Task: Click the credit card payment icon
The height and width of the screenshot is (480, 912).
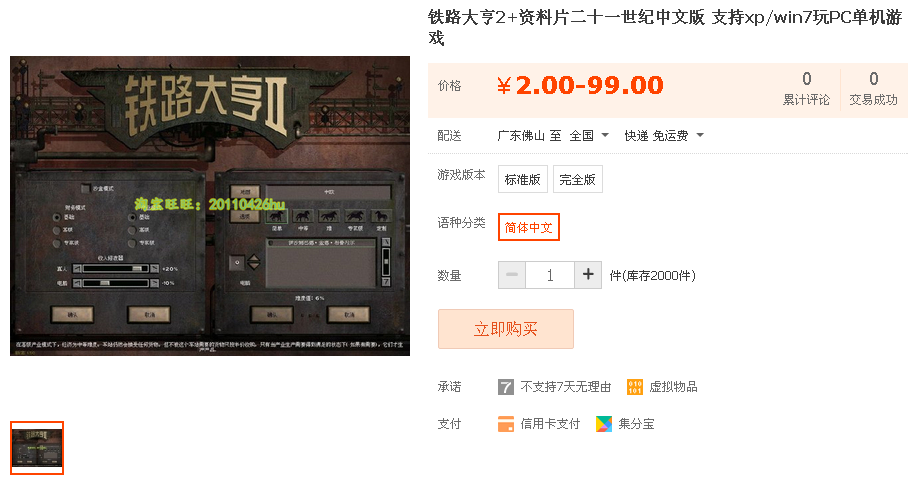Action: pos(505,424)
